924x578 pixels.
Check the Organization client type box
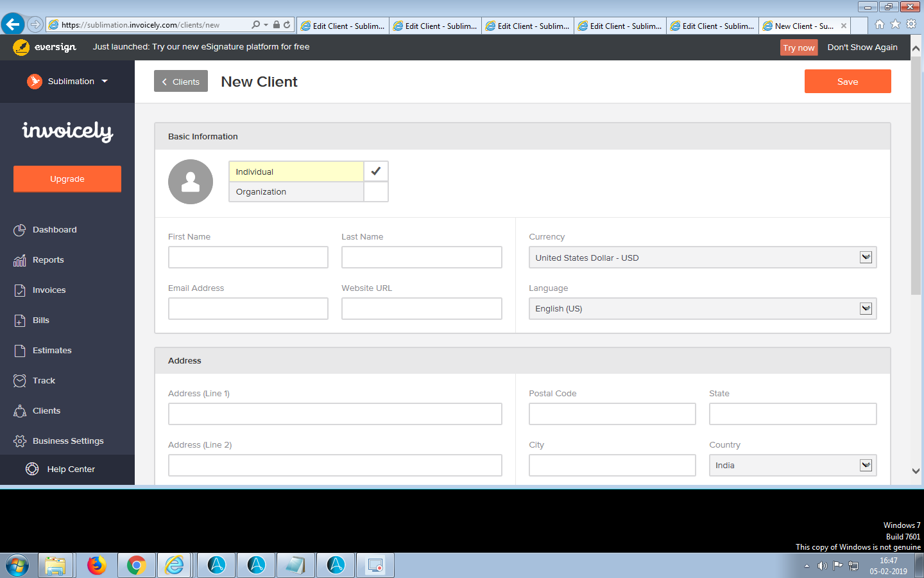point(376,191)
